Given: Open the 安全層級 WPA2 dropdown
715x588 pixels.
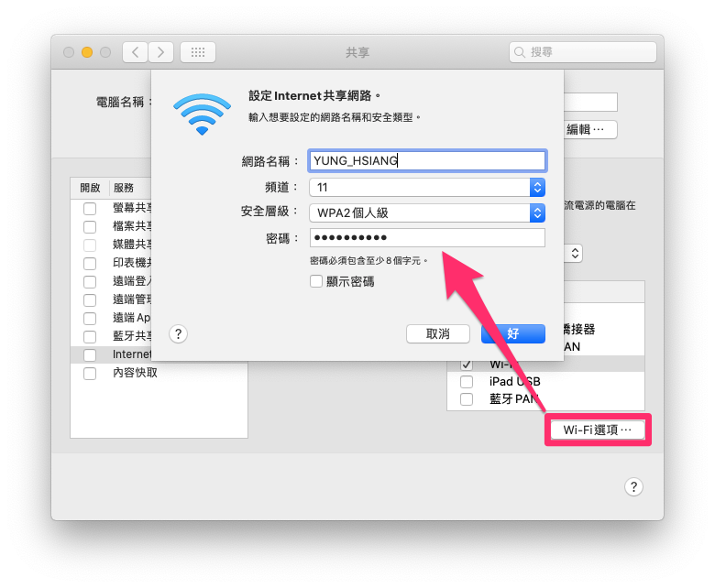Looking at the screenshot, I should pos(427,212).
